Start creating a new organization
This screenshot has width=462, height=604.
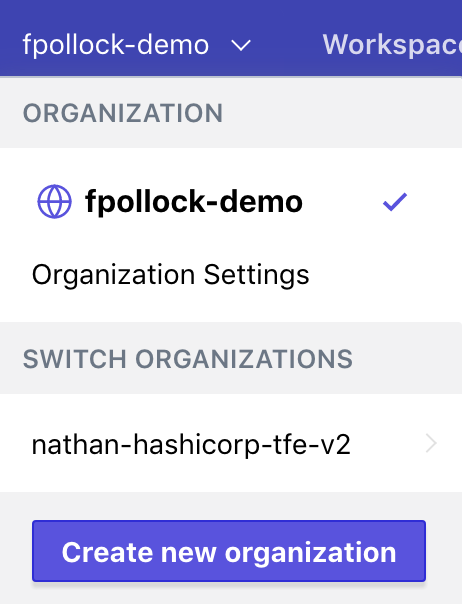(x=229, y=551)
